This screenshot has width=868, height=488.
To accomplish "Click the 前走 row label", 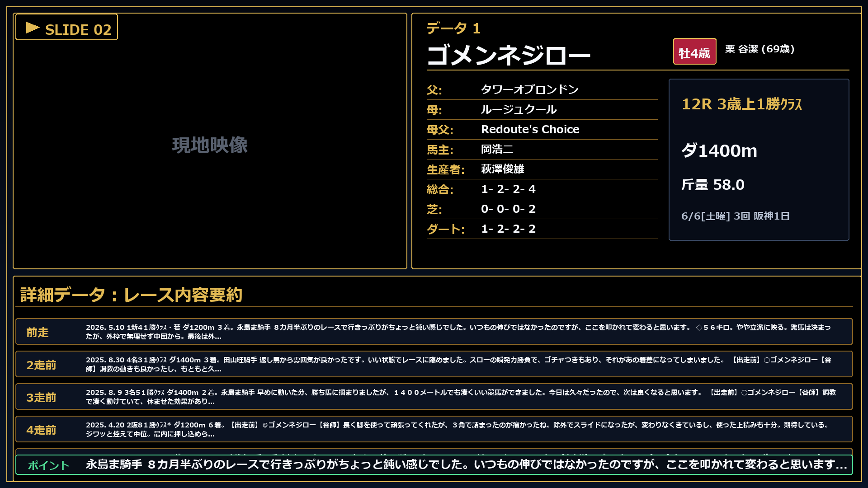I will click(x=38, y=333).
